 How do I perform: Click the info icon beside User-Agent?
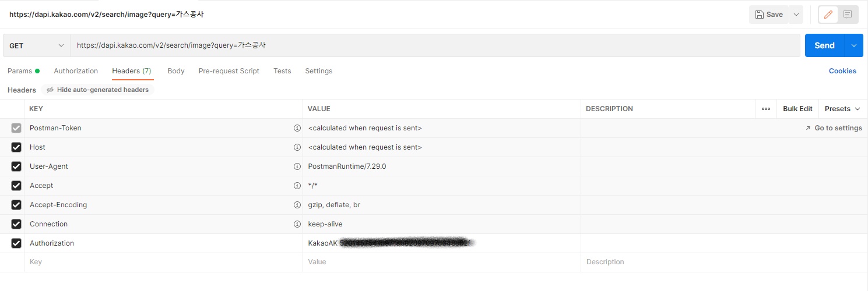[x=297, y=166]
